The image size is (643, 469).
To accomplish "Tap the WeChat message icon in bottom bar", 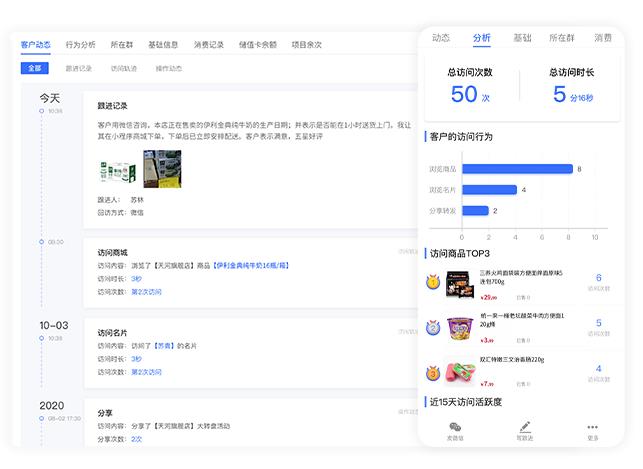I will (455, 427).
